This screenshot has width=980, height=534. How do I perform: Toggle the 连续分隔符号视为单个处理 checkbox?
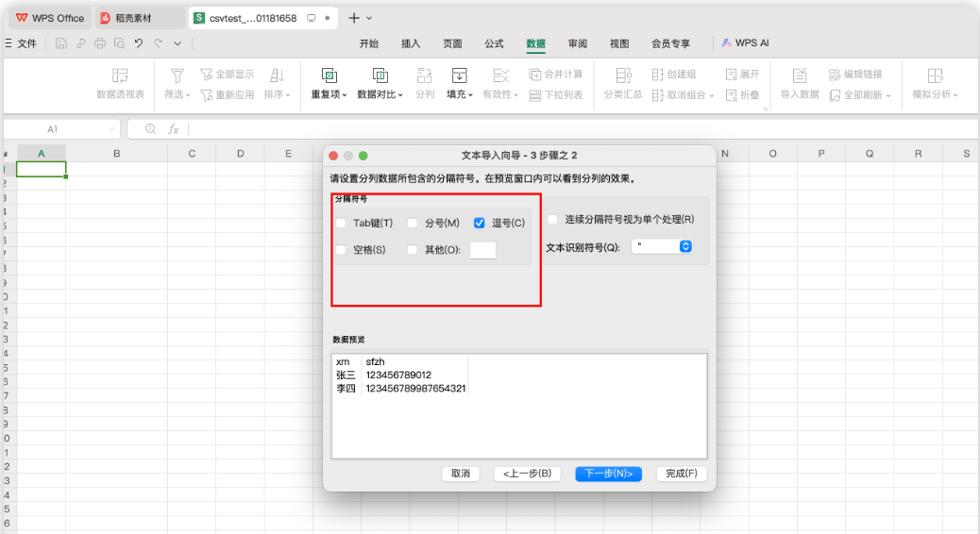coord(552,219)
